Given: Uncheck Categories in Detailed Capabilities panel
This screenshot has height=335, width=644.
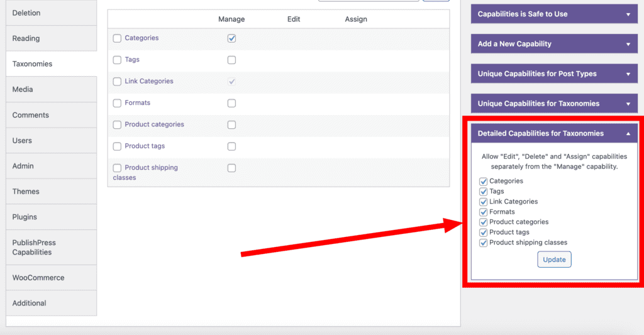Looking at the screenshot, I should (x=484, y=182).
